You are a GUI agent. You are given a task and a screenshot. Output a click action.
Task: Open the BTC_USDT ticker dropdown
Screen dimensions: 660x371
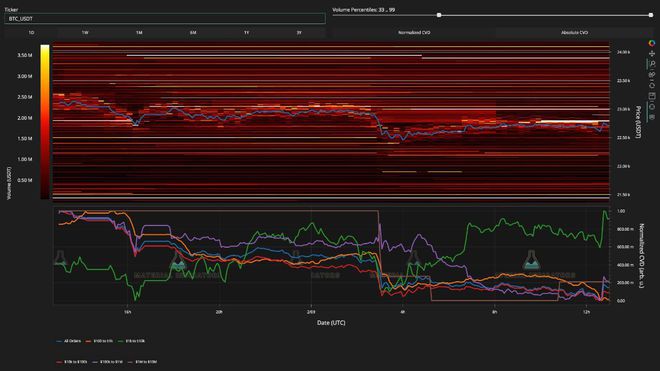[165, 19]
